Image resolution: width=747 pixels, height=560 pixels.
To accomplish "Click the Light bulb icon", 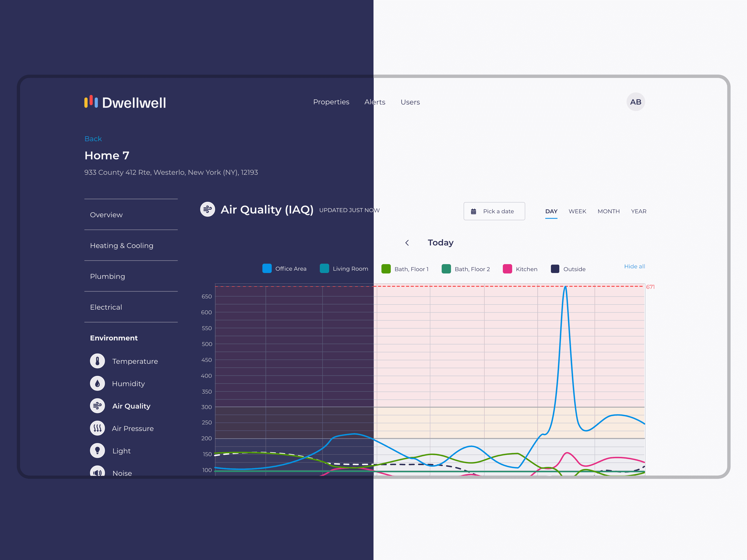I will pyautogui.click(x=98, y=451).
